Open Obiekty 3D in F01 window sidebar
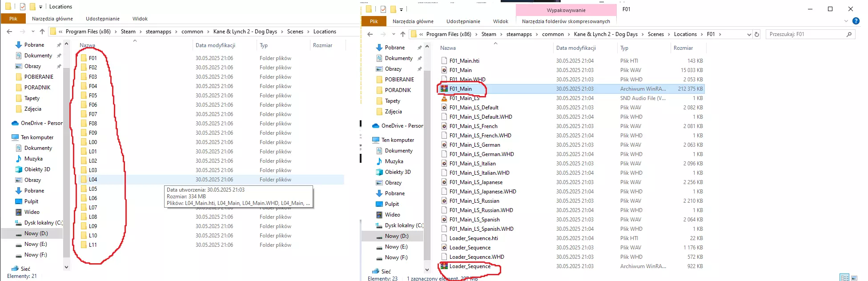The height and width of the screenshot is (281, 868). click(x=394, y=172)
